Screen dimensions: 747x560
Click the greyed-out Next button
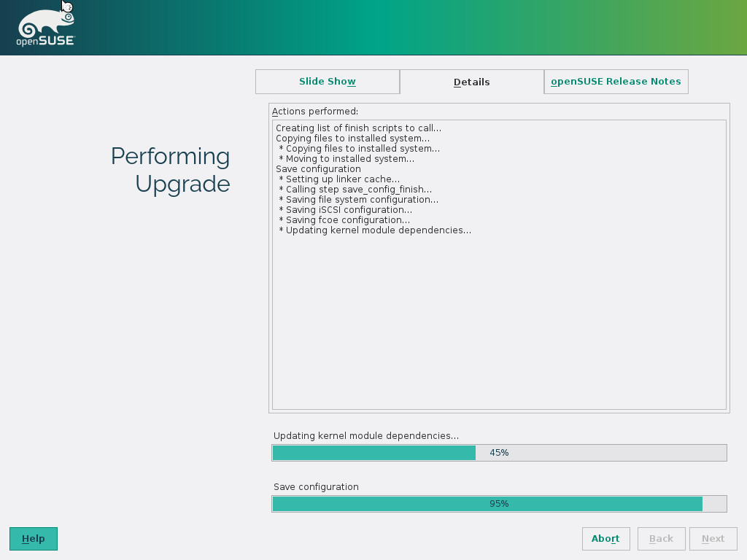pos(713,539)
